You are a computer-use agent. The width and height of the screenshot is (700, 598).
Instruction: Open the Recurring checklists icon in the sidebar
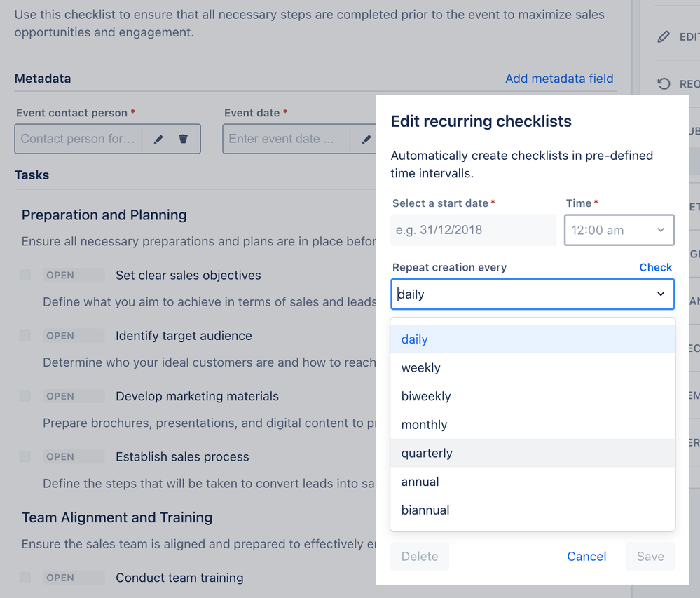click(664, 83)
